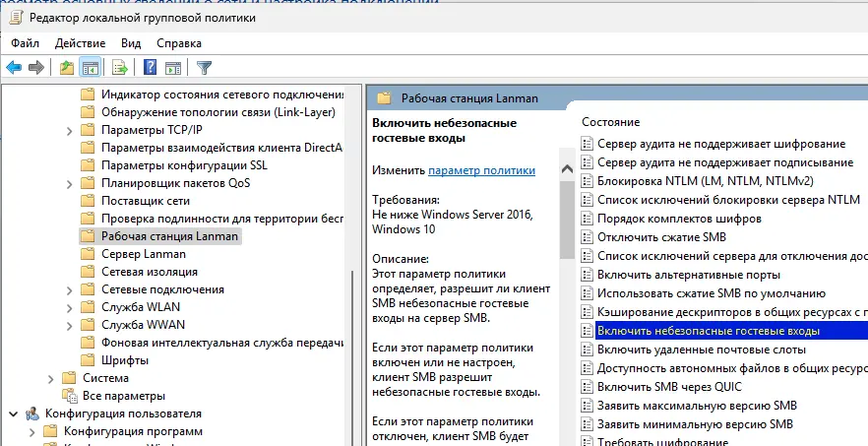Select Индикатор состояния сетевого подключения

222,95
